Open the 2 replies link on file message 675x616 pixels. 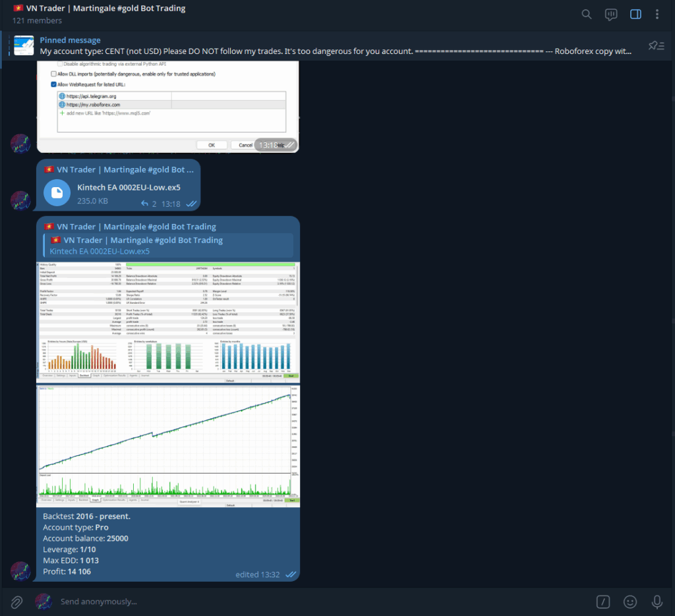coord(149,204)
